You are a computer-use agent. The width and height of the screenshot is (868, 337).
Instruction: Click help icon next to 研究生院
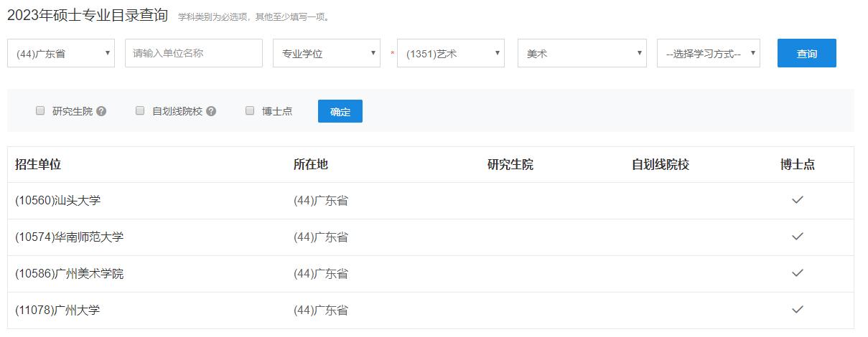coord(101,111)
